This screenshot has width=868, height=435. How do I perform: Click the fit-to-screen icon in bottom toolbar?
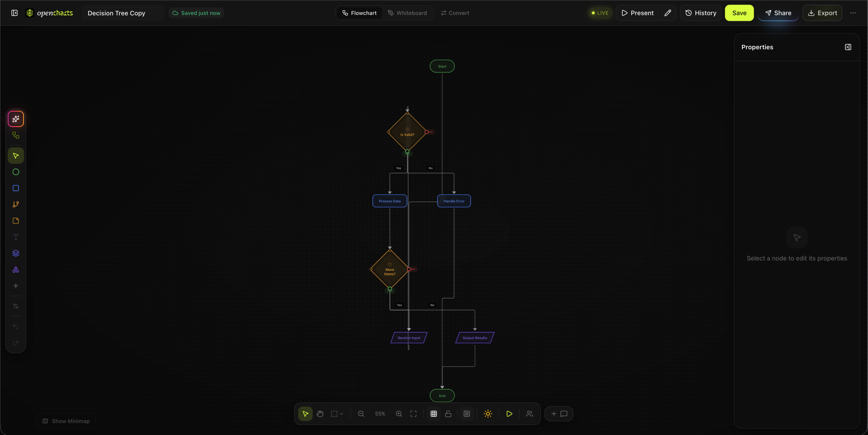tap(413, 414)
